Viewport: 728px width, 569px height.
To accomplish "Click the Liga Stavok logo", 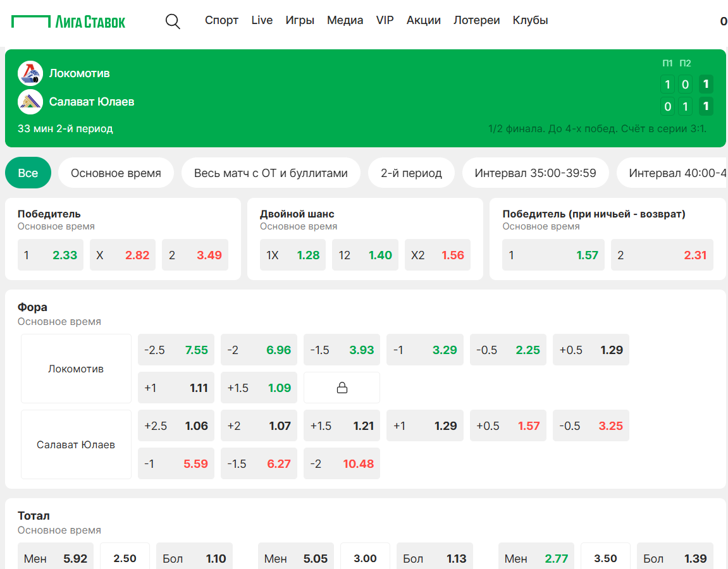I will [x=68, y=21].
